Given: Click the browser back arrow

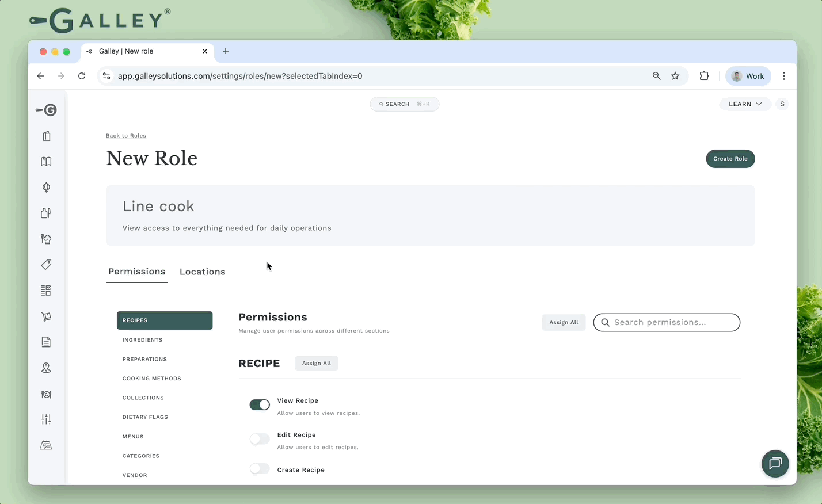Looking at the screenshot, I should [x=40, y=76].
